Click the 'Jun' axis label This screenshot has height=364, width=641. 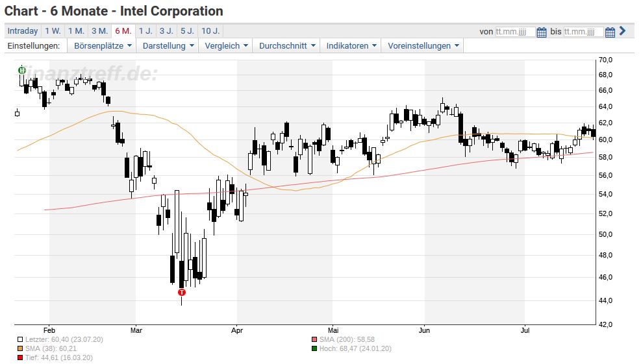click(x=424, y=330)
